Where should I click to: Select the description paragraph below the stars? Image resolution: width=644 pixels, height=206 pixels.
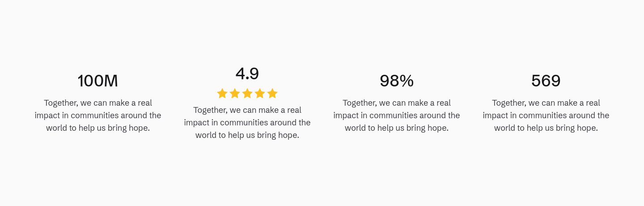click(x=247, y=123)
